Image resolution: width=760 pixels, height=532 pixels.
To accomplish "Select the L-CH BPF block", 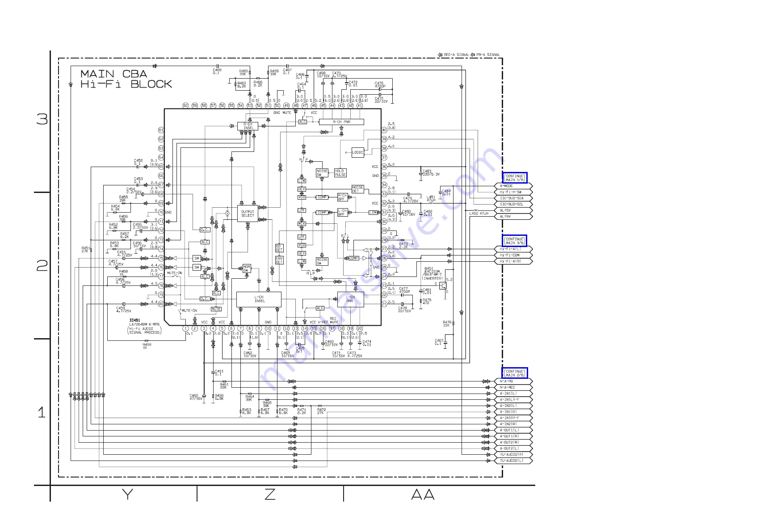I will (342, 213).
